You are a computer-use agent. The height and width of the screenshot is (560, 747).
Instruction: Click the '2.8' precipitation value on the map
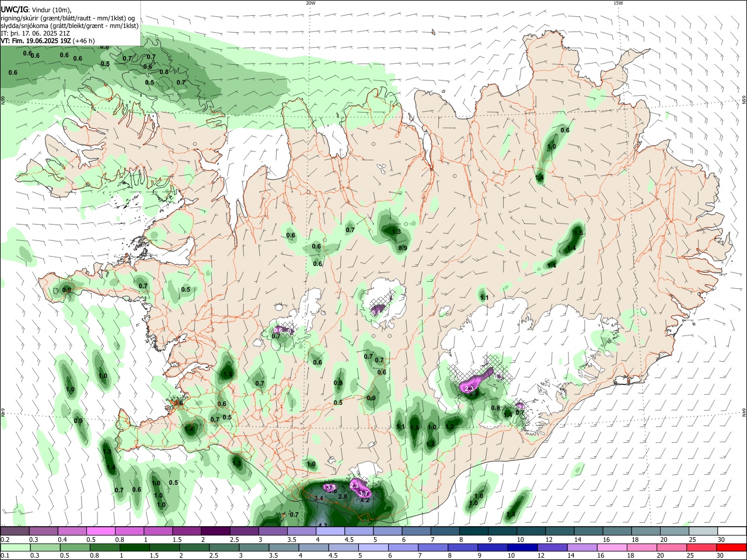343,496
